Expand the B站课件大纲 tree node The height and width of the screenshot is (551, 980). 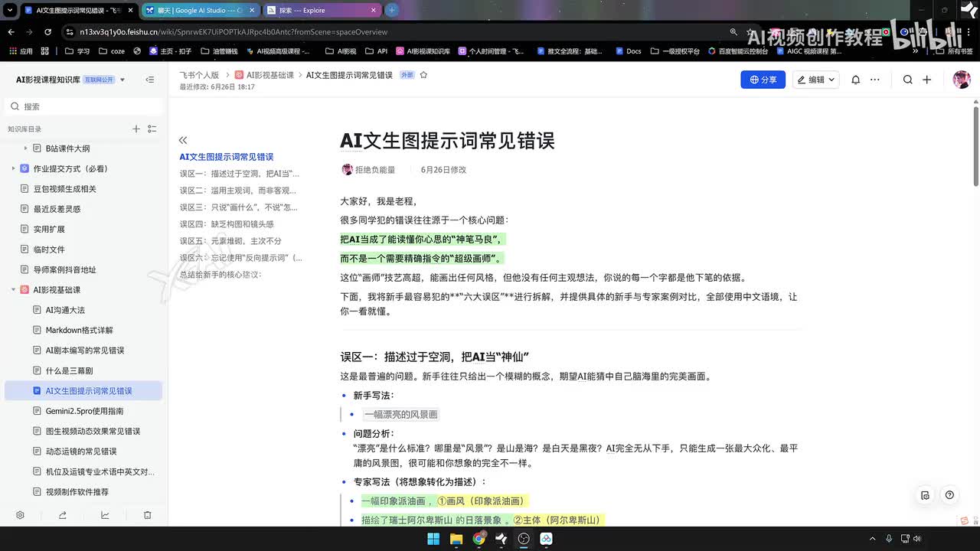(25, 148)
